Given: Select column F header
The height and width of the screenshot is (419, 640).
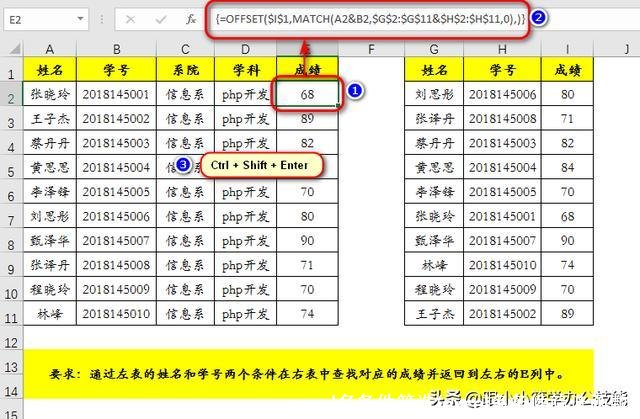Looking at the screenshot, I should click(x=371, y=49).
